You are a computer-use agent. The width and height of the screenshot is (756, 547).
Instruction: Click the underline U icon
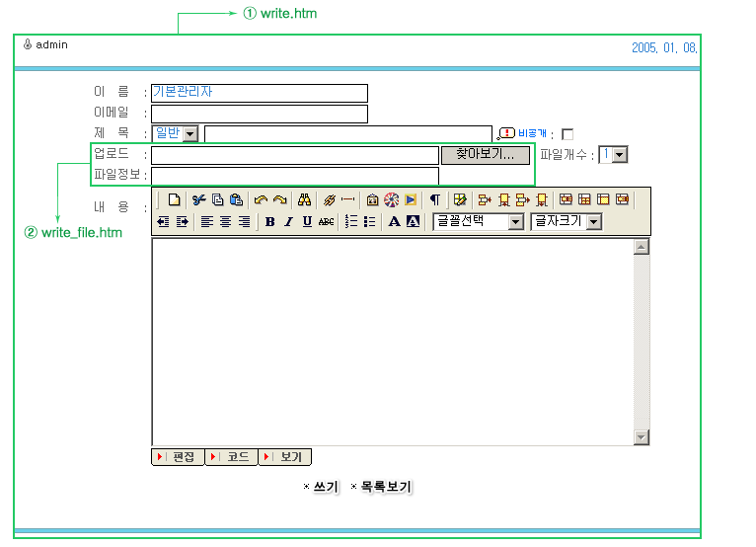[307, 222]
